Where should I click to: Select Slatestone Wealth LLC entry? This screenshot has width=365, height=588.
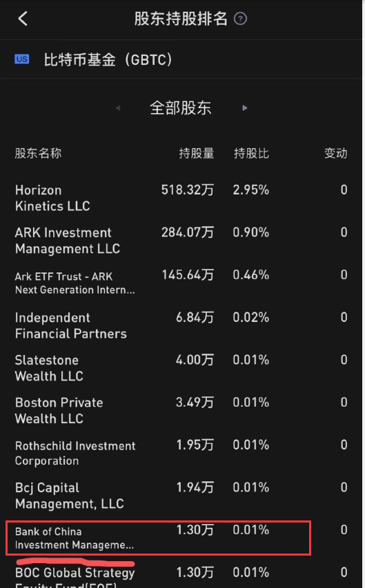coord(181,368)
